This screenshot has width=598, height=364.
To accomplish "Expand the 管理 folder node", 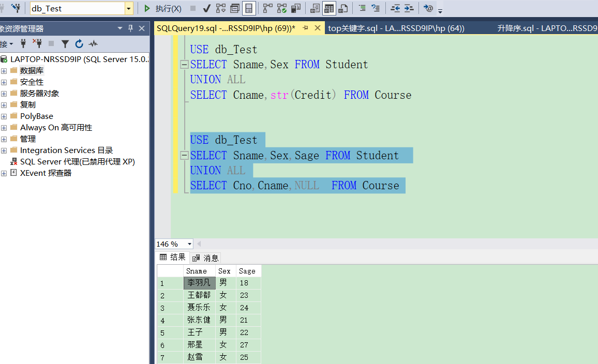I will click(4, 139).
